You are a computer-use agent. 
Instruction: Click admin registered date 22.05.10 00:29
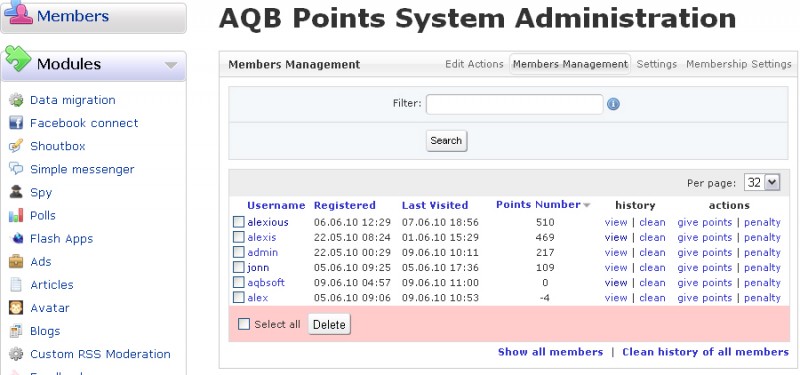pyautogui.click(x=352, y=253)
